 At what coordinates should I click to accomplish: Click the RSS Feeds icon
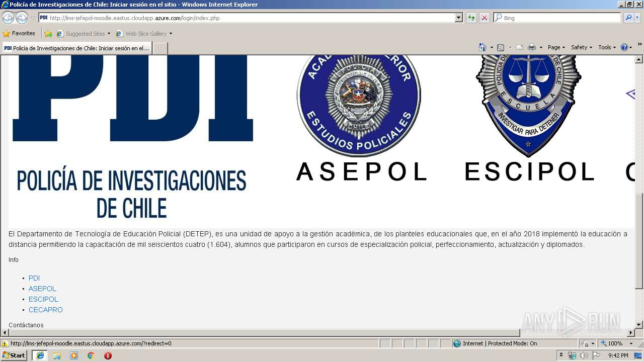[501, 47]
